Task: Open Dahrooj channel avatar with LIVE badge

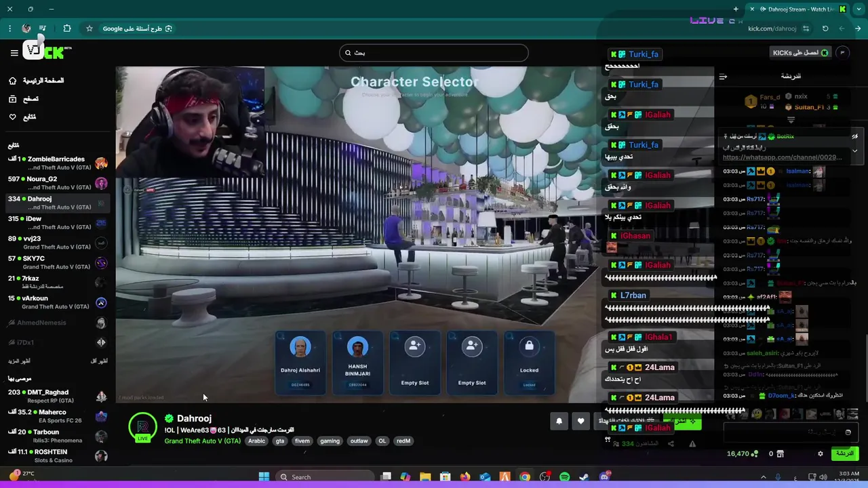Action: pyautogui.click(x=142, y=428)
